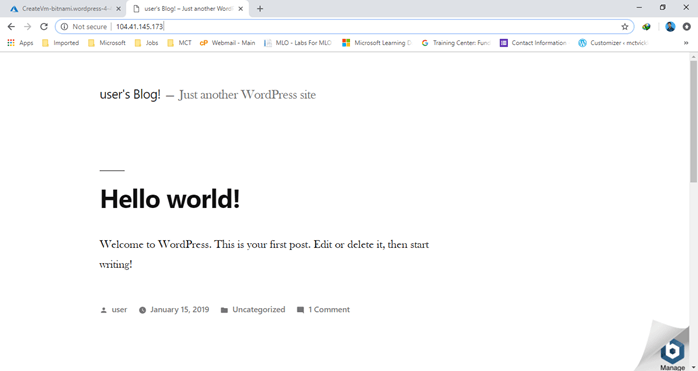Open the MCT bookmarks folder

(x=179, y=43)
